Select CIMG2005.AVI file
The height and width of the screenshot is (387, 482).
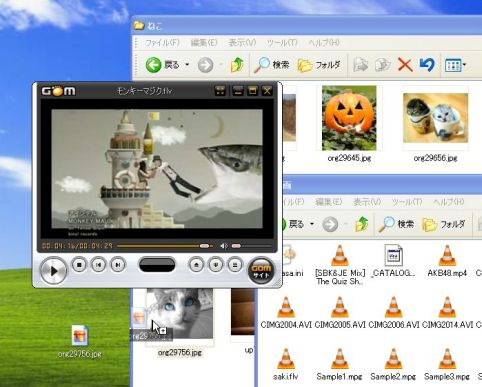(340, 313)
